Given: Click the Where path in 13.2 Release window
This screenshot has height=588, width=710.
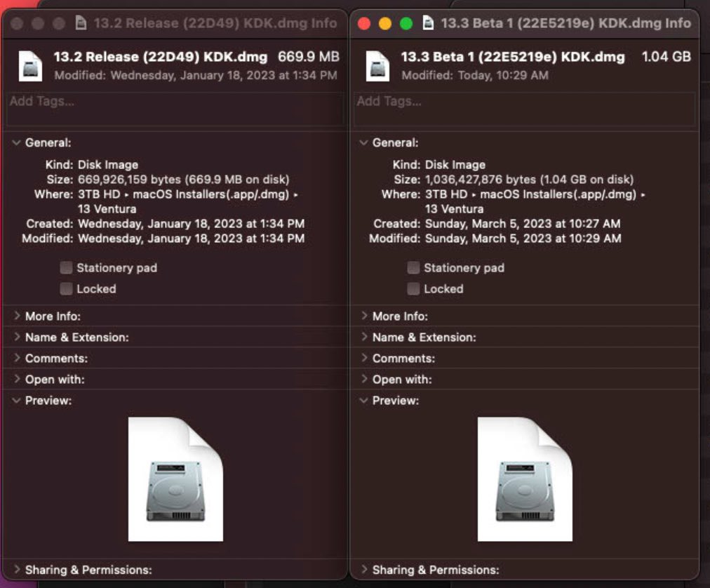Looking at the screenshot, I should point(188,201).
